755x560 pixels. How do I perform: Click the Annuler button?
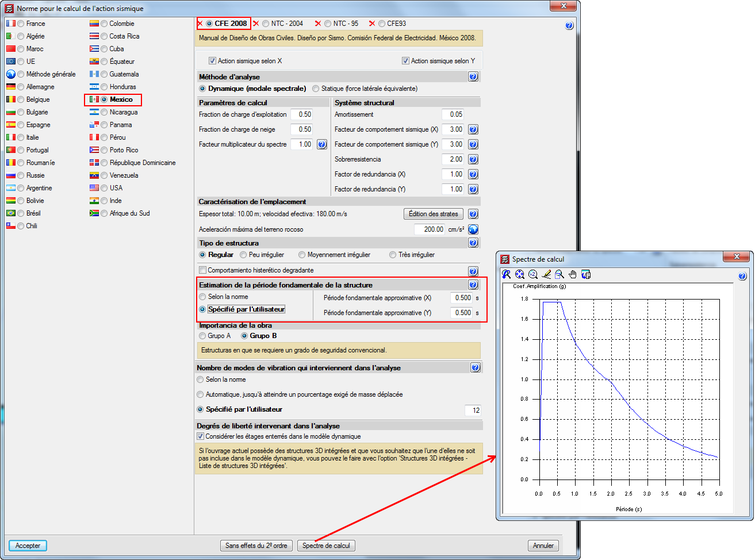[x=543, y=546]
